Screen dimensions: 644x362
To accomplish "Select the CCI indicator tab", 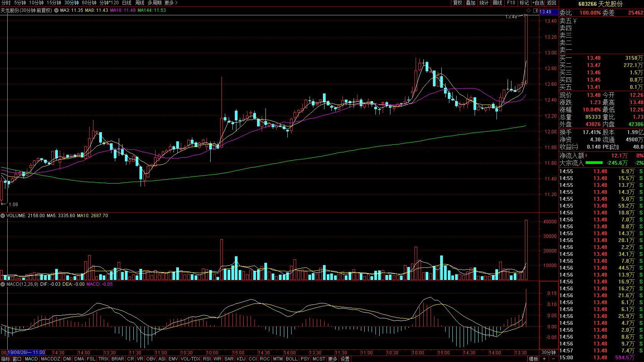I will pos(253,359).
